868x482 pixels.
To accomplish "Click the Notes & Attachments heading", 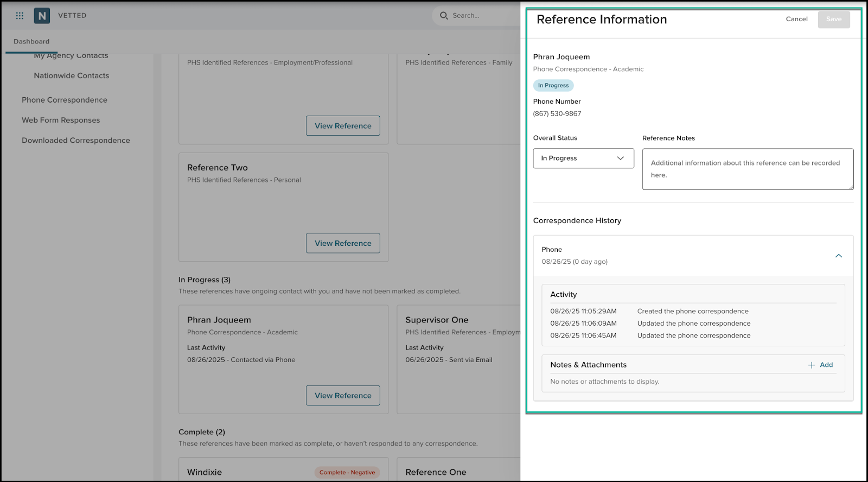I will click(x=589, y=365).
